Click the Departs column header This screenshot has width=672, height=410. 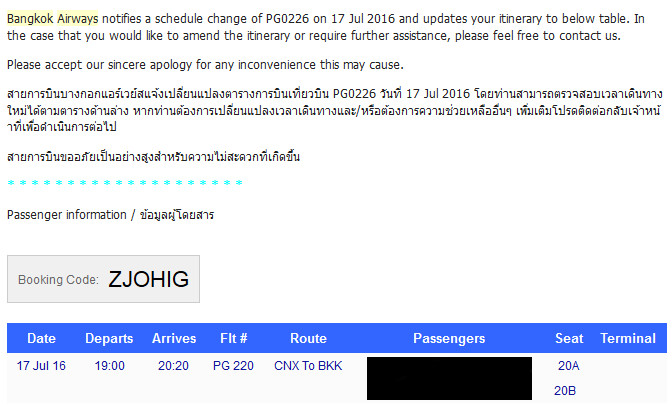tap(109, 338)
